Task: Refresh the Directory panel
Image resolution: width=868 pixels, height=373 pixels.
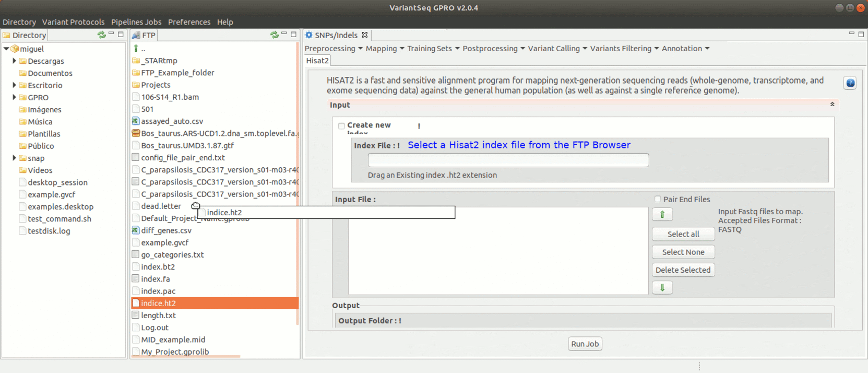Action: [101, 35]
